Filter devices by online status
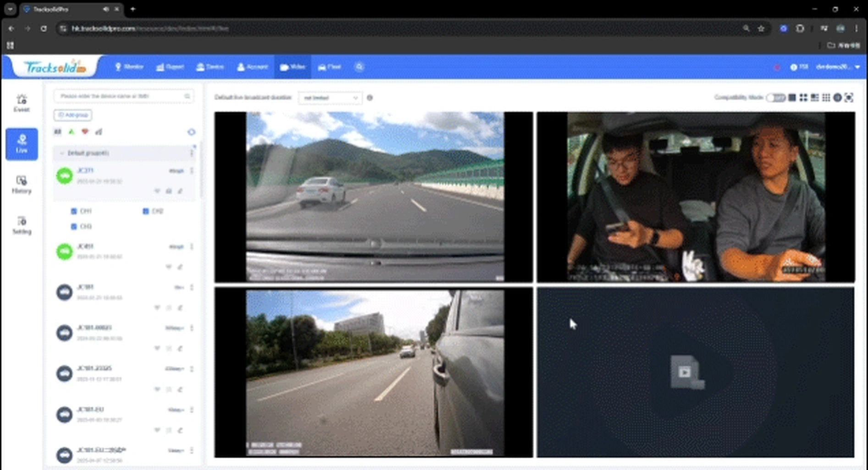Image resolution: width=868 pixels, height=470 pixels. click(x=71, y=132)
